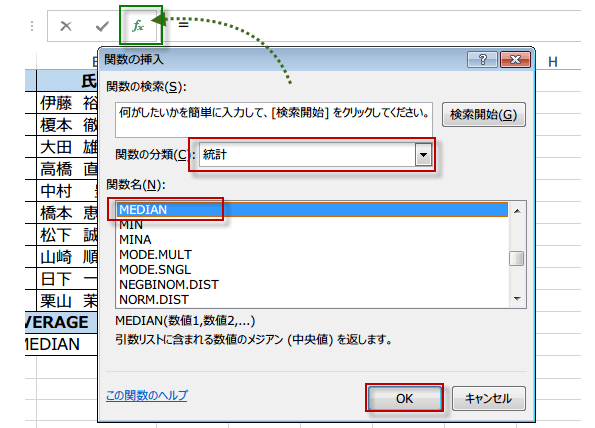Click the dialog help question mark button

tap(482, 60)
